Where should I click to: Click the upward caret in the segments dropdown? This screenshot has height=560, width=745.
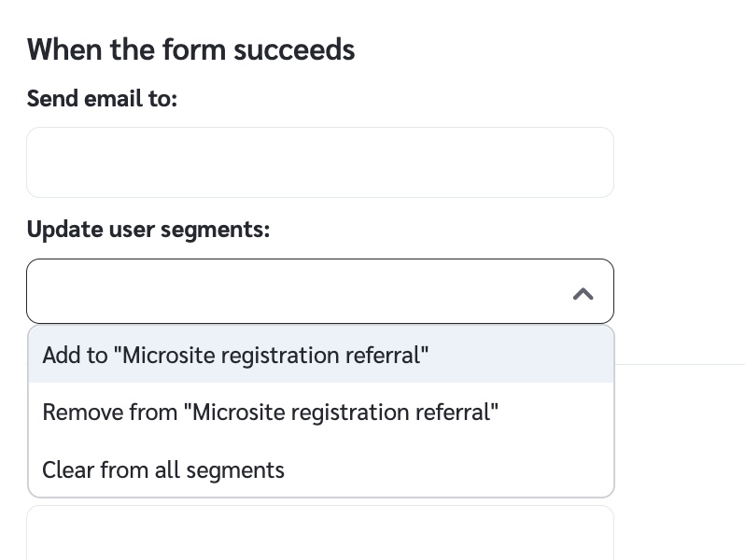pos(583,293)
